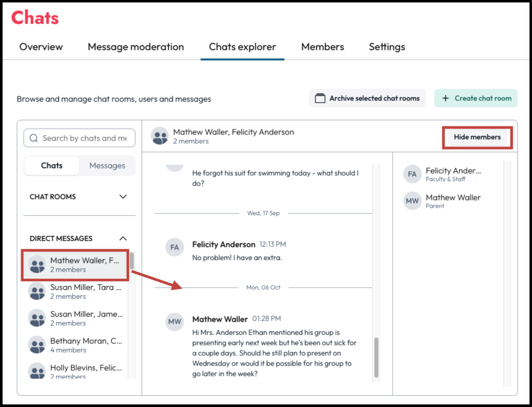Click the archive box icon

pyautogui.click(x=320, y=99)
